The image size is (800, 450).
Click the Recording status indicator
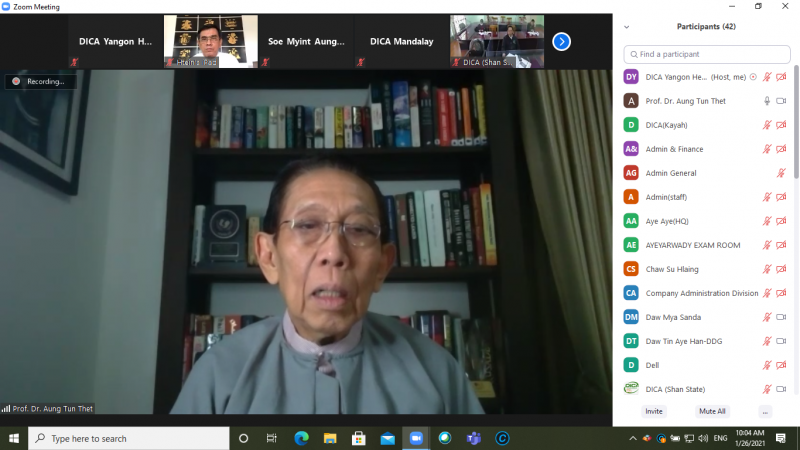tap(40, 81)
